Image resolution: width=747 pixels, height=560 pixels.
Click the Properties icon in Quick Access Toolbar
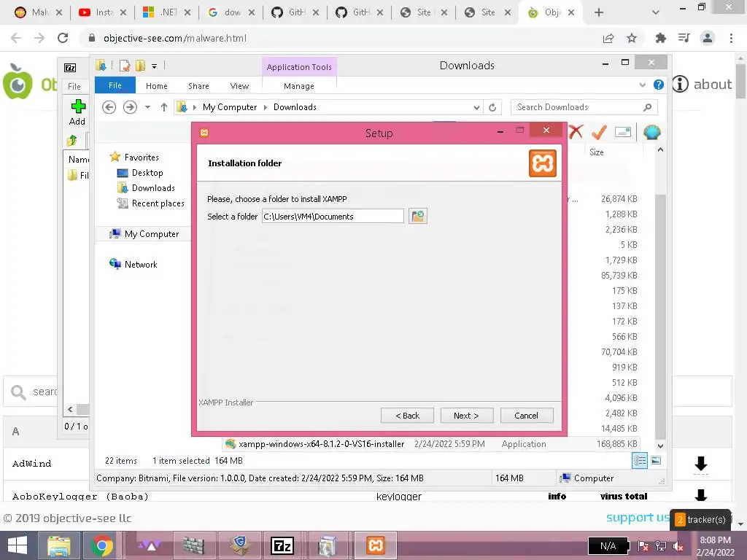click(125, 66)
